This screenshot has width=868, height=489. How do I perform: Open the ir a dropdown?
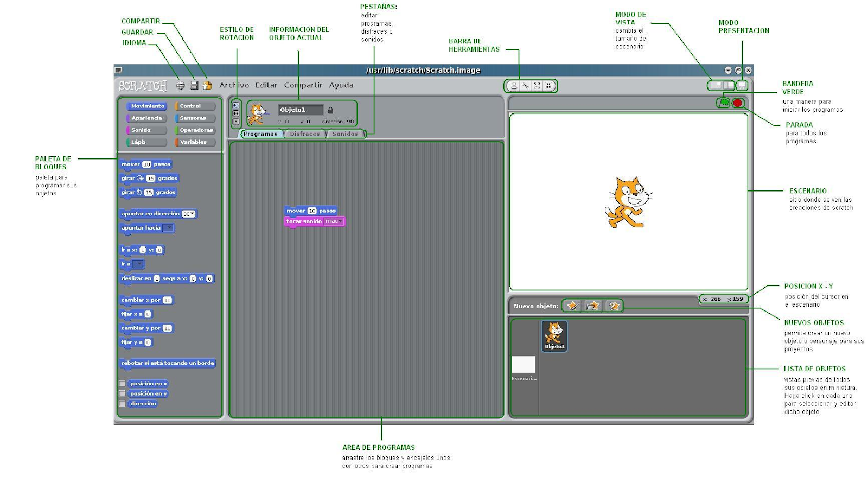pyautogui.click(x=138, y=264)
